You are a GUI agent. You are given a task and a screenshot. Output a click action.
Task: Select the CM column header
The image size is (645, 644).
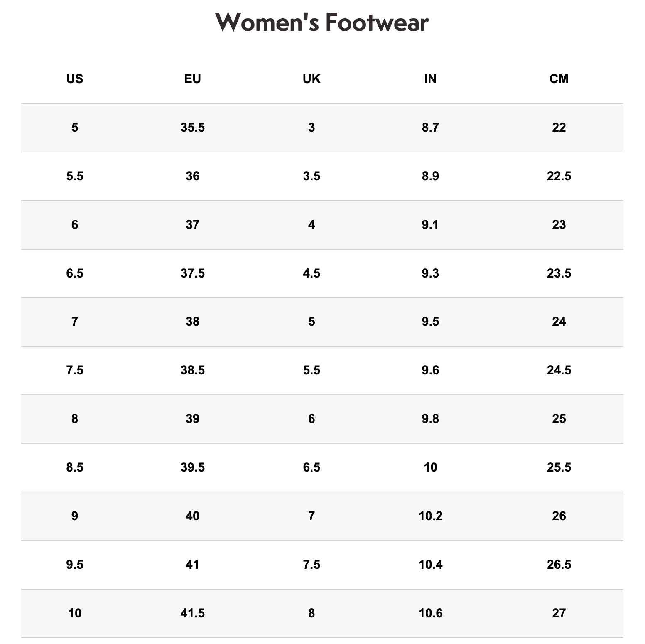click(559, 79)
